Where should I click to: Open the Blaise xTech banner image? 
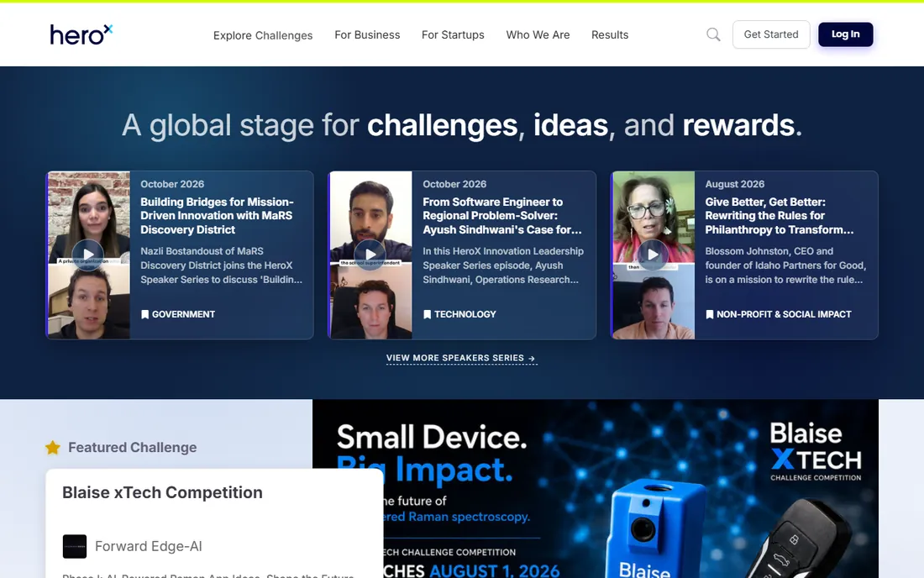coord(596,489)
